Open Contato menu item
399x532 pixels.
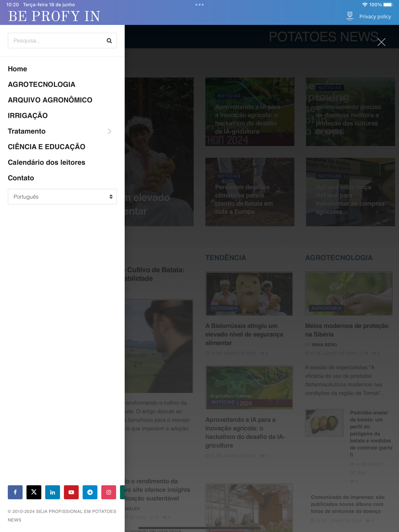pyautogui.click(x=21, y=178)
